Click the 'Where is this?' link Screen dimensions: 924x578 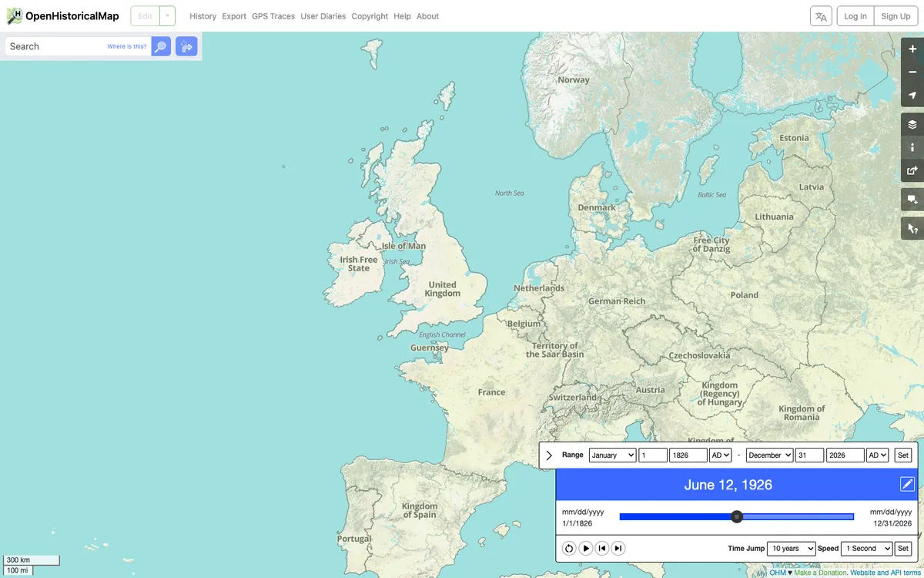[x=127, y=47]
